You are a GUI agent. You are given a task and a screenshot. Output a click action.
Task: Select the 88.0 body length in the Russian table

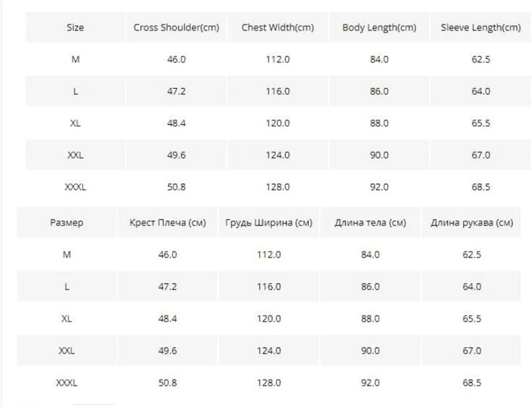point(370,319)
